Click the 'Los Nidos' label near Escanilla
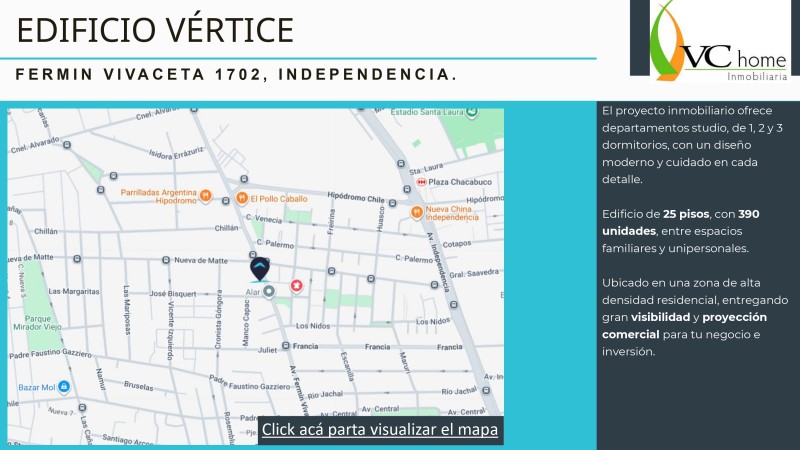800x450 pixels. [313, 326]
